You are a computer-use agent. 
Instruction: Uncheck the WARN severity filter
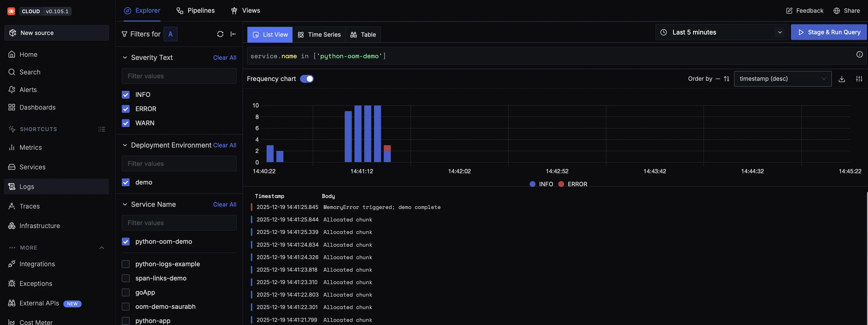[x=126, y=123]
